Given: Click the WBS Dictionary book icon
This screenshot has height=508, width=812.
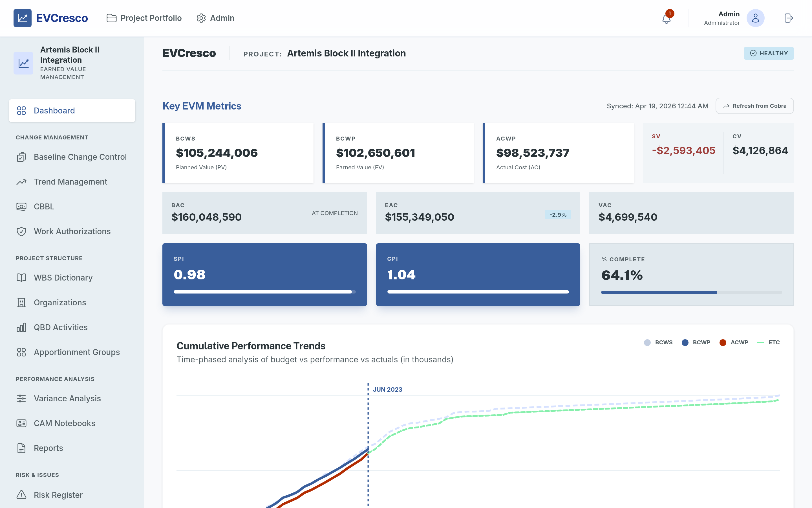Looking at the screenshot, I should 21,277.
